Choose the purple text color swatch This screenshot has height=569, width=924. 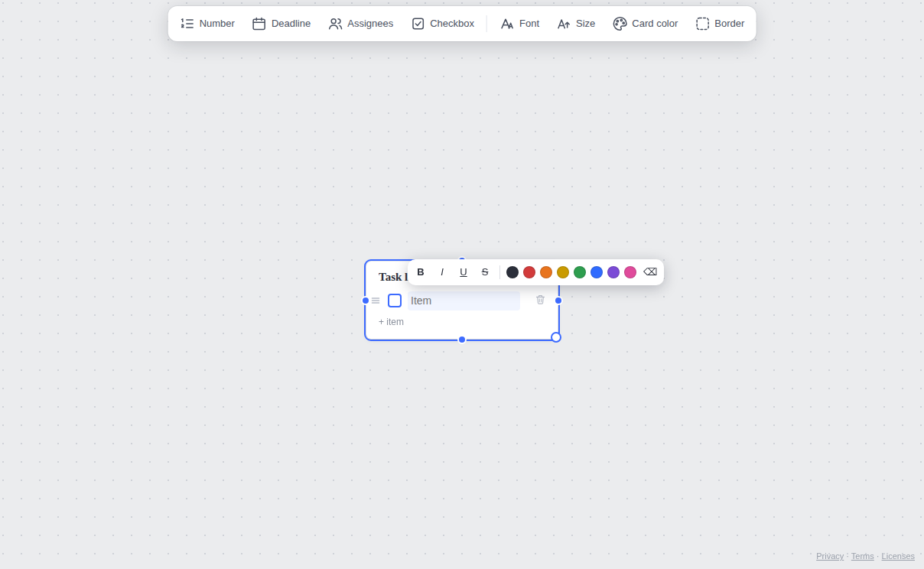pyautogui.click(x=613, y=272)
